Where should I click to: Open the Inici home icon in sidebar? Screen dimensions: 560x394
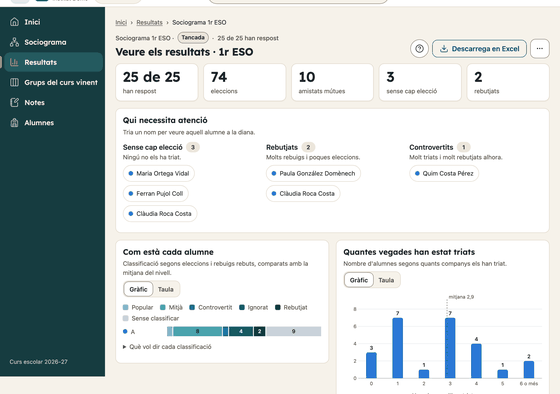coord(14,22)
